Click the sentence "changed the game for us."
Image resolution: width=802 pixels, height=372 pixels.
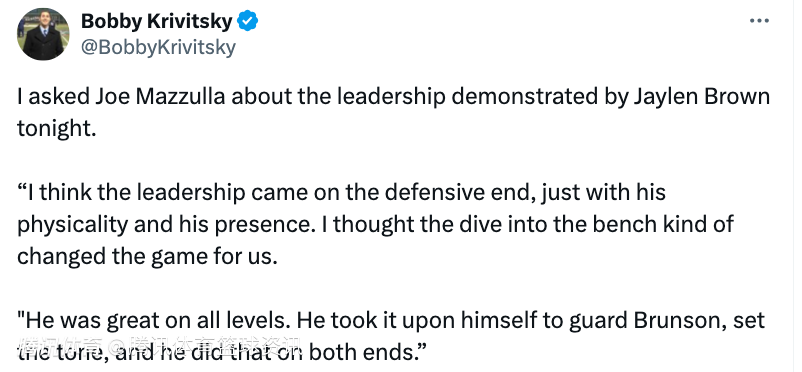click(147, 257)
